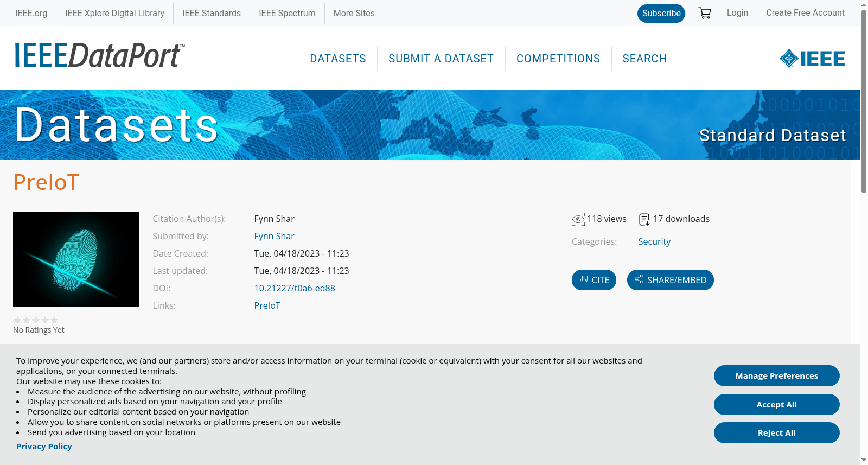Reject all cookies
Image resolution: width=868 pixels, height=465 pixels.
click(x=777, y=432)
